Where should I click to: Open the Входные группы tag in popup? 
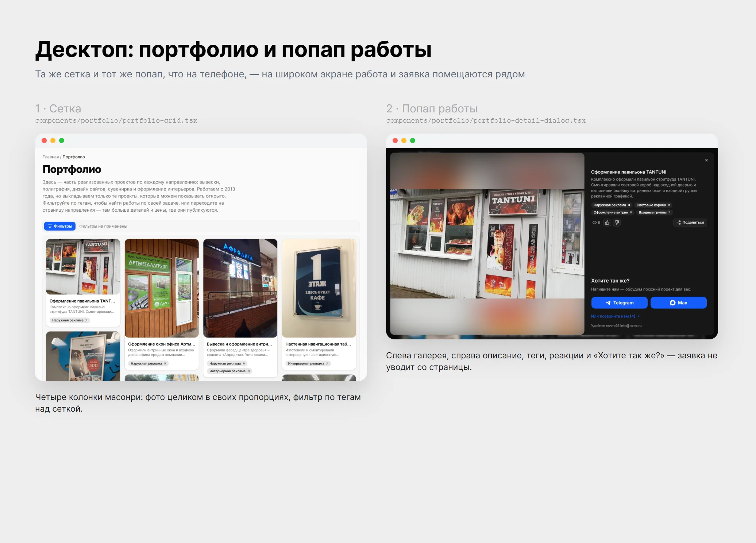click(655, 212)
